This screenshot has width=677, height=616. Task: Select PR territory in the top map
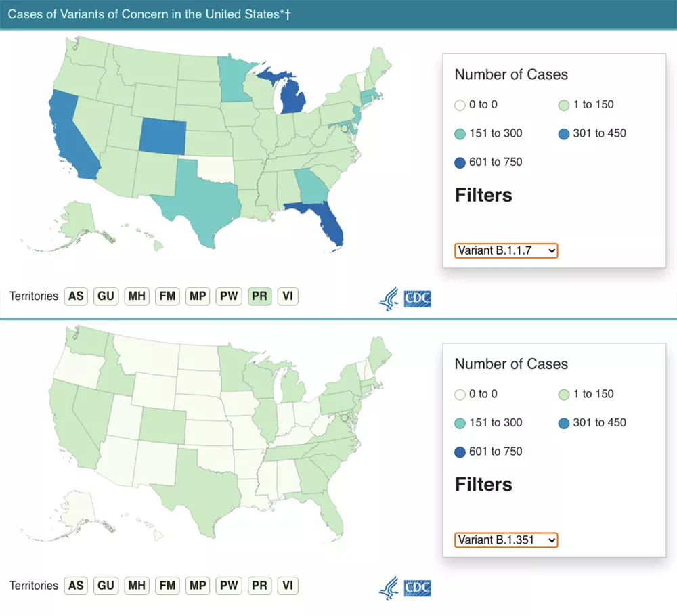(259, 296)
